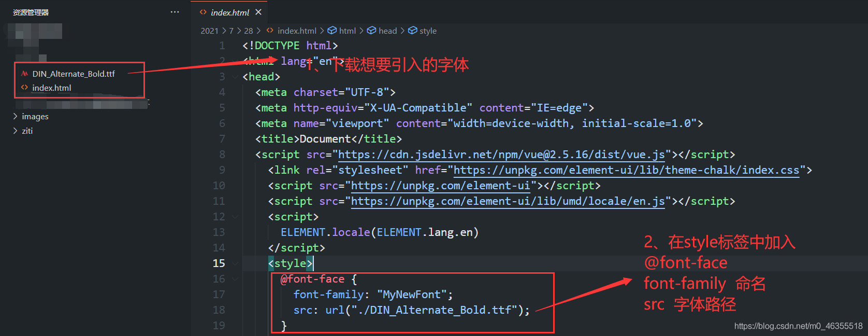Open index.html in the explorer file tree
This screenshot has height=336, width=868.
tap(52, 88)
